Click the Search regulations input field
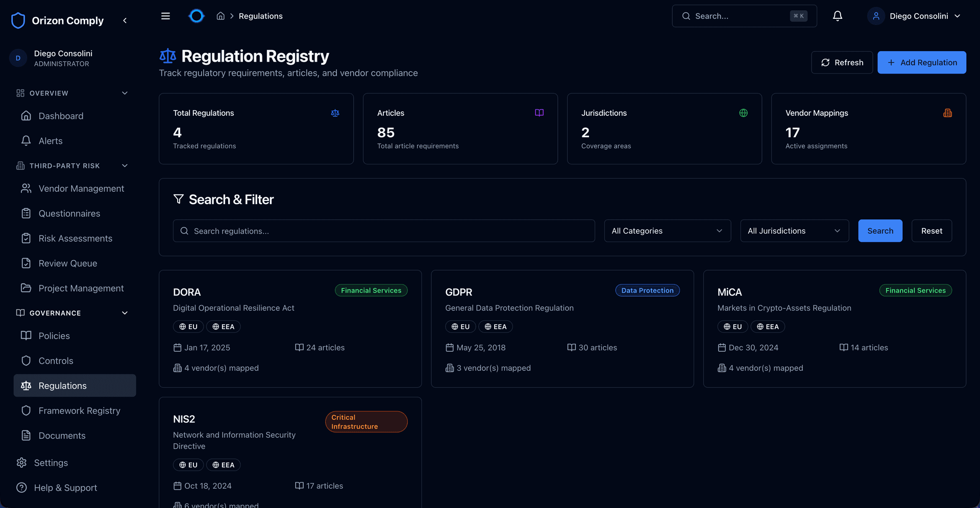The height and width of the screenshot is (508, 980). coord(383,231)
